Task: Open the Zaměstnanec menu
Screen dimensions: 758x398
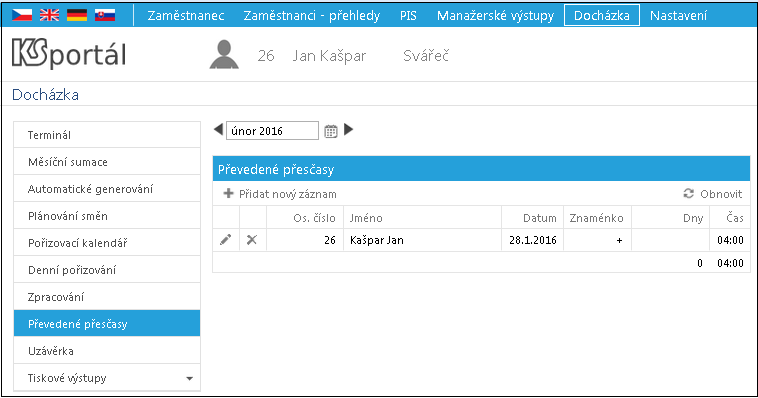Action: pos(186,15)
